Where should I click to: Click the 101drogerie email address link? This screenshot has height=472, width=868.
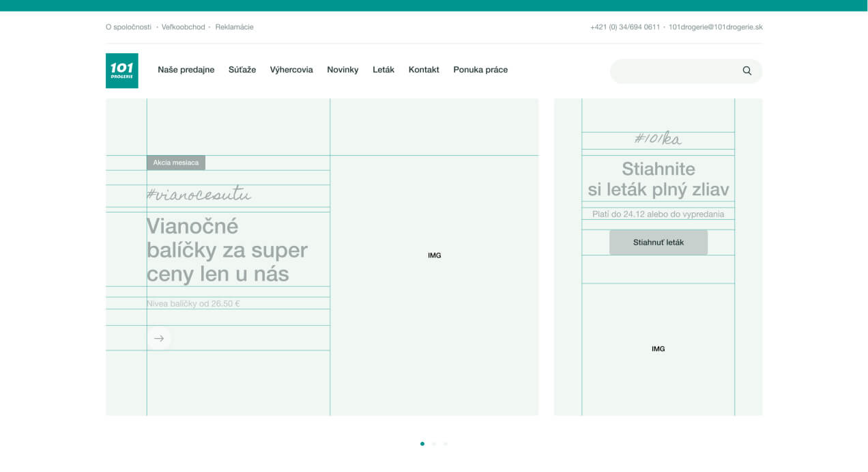(x=715, y=27)
